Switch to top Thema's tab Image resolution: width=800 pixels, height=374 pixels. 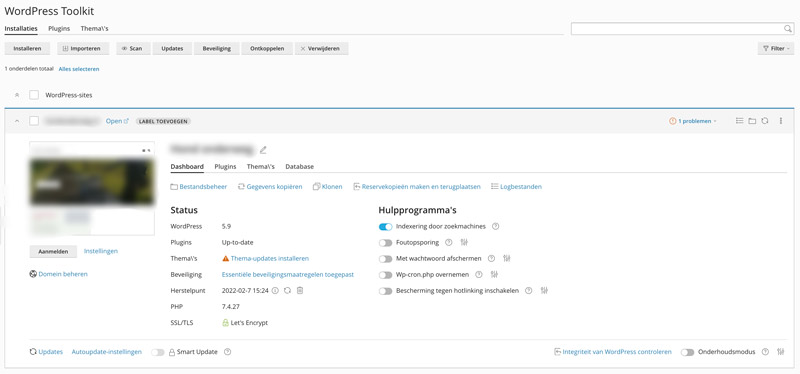coord(94,29)
